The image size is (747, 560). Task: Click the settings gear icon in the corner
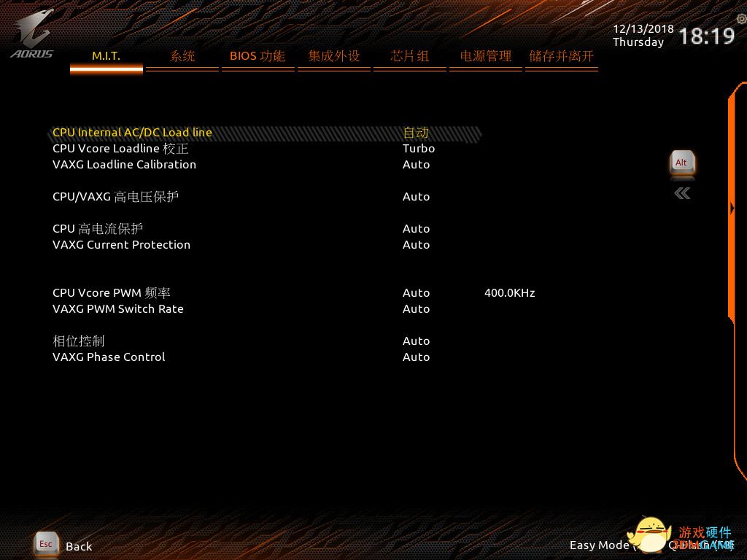tap(741, 19)
